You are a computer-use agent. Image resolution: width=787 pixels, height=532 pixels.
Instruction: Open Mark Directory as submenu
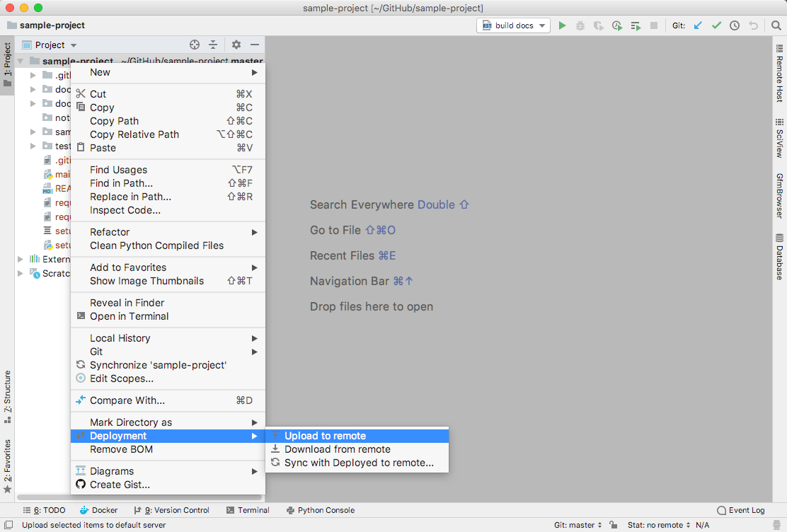tap(168, 422)
